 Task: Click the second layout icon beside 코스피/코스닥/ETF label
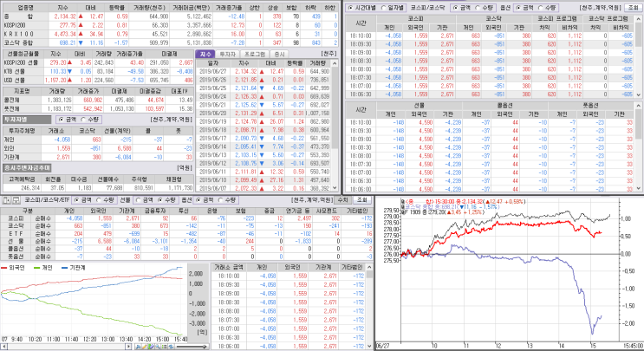(16, 200)
